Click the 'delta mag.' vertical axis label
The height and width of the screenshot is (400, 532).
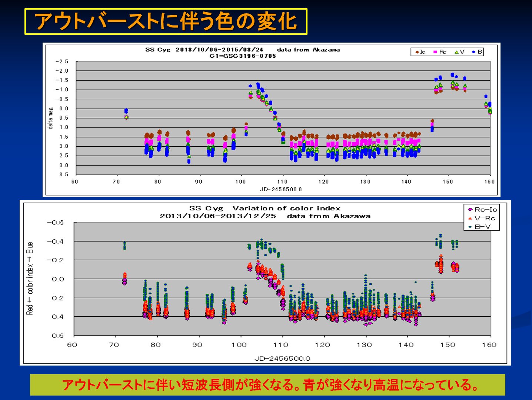(x=51, y=118)
